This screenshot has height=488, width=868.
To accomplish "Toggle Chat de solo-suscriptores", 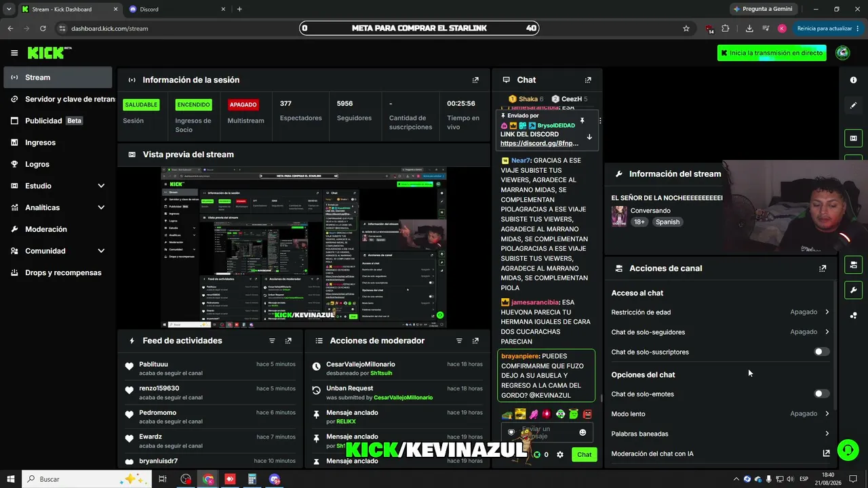I will (821, 352).
